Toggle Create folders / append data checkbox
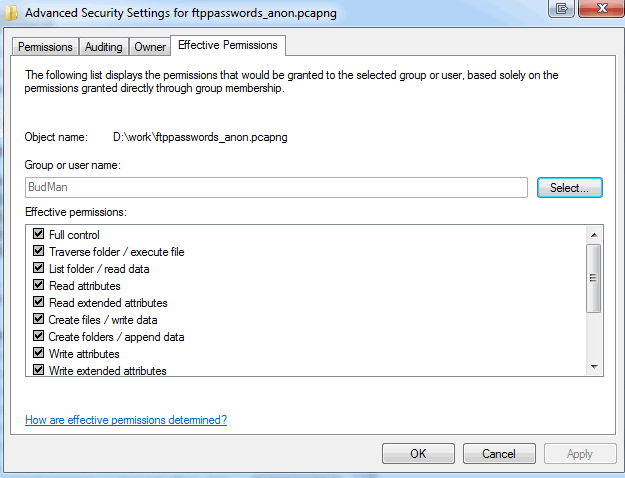Viewport: 625px width, 478px height. tap(39, 337)
